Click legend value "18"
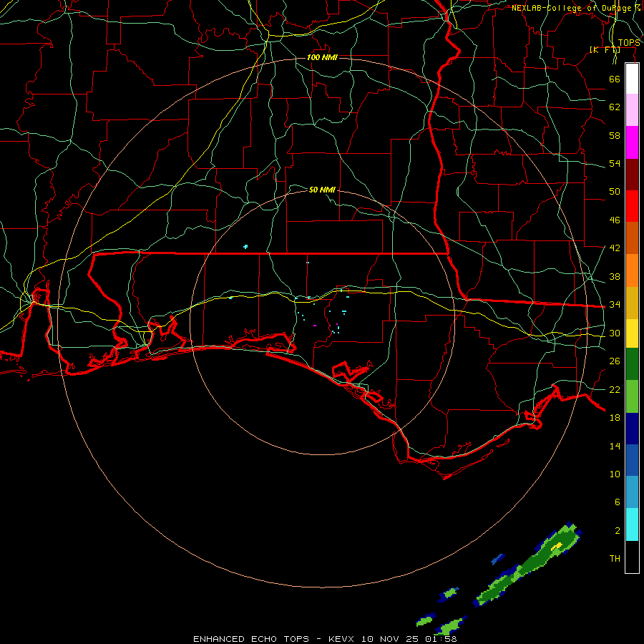Screen dimensions: 644x644 [615, 418]
